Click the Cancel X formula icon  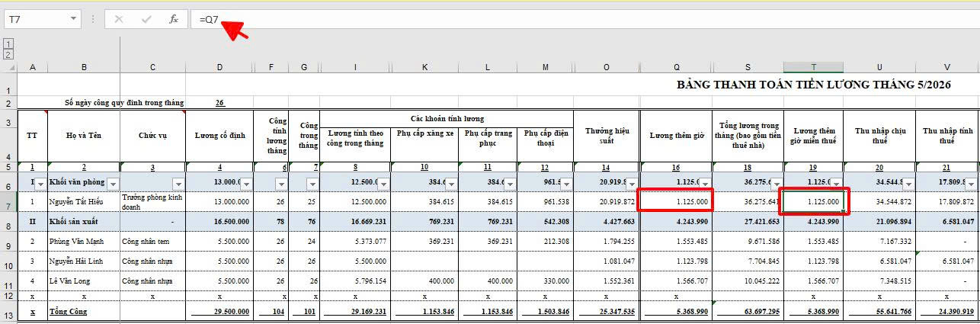[119, 19]
